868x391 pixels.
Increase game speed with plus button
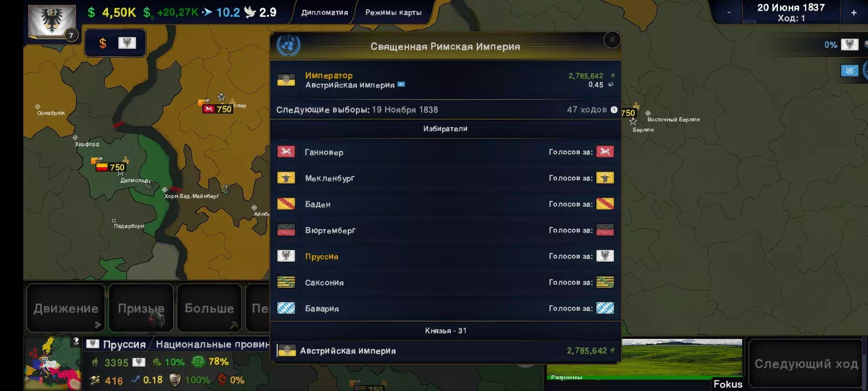(x=854, y=12)
